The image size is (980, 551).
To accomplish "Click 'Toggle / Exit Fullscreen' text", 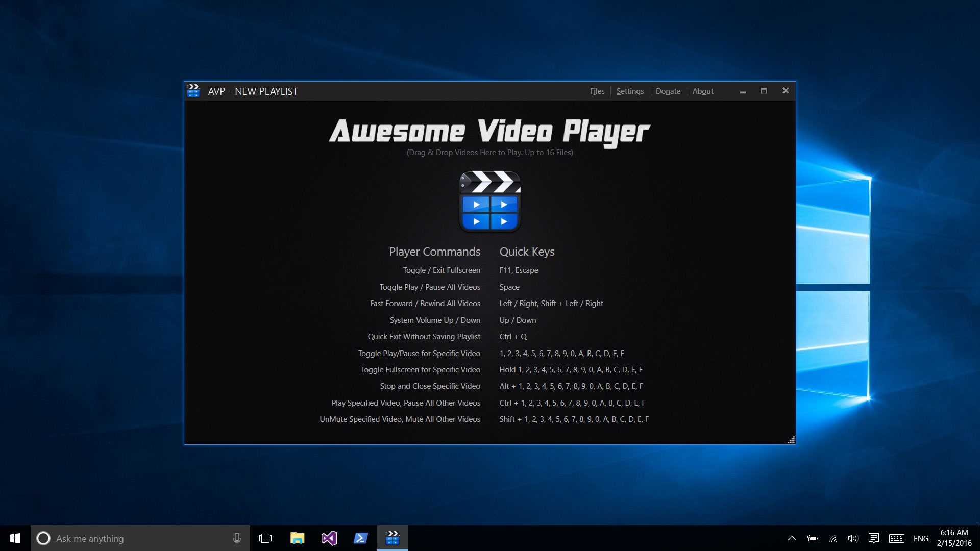I will (442, 270).
